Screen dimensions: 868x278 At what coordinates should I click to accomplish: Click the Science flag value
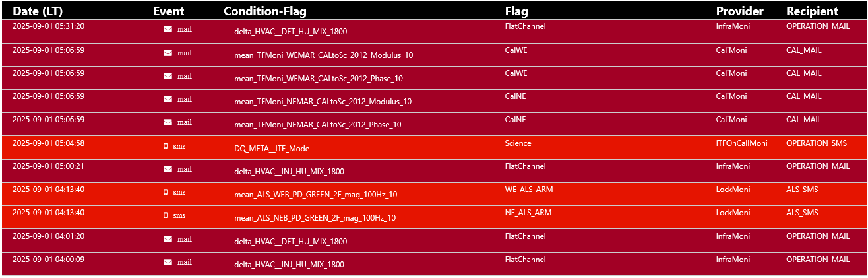coord(518,143)
